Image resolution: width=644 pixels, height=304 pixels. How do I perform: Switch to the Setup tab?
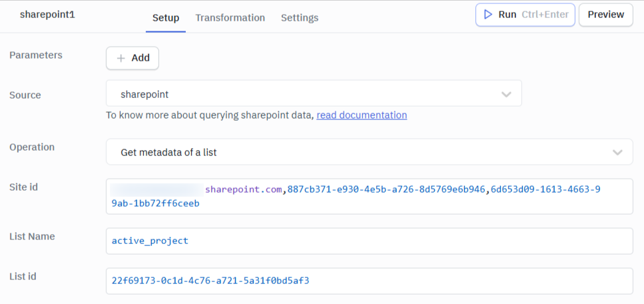pos(166,18)
